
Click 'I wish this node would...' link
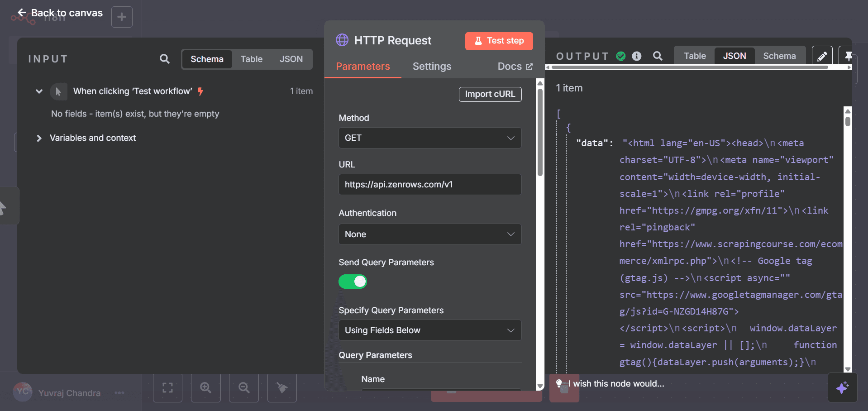point(616,384)
